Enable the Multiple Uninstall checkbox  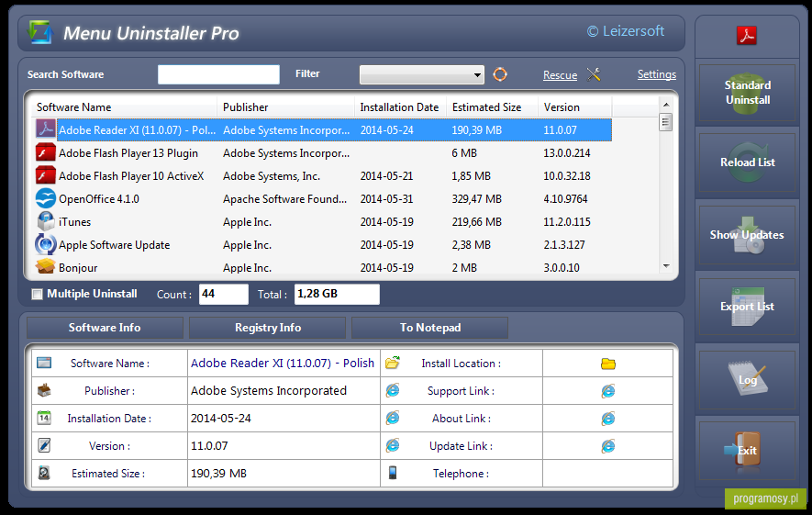37,295
